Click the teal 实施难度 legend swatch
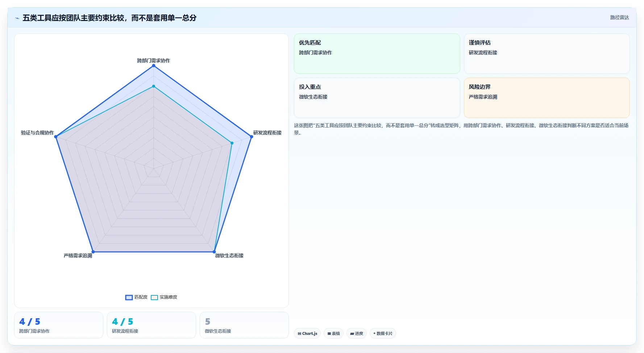 154,298
